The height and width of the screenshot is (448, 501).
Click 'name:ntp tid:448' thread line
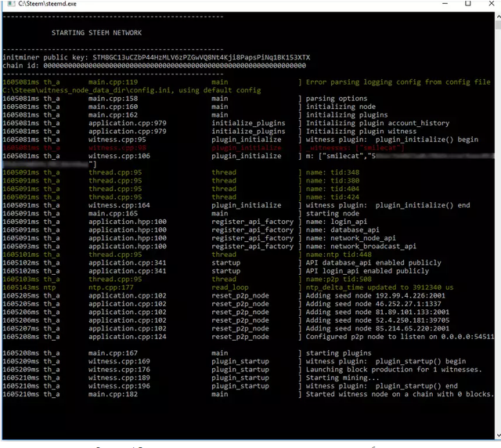(339, 255)
